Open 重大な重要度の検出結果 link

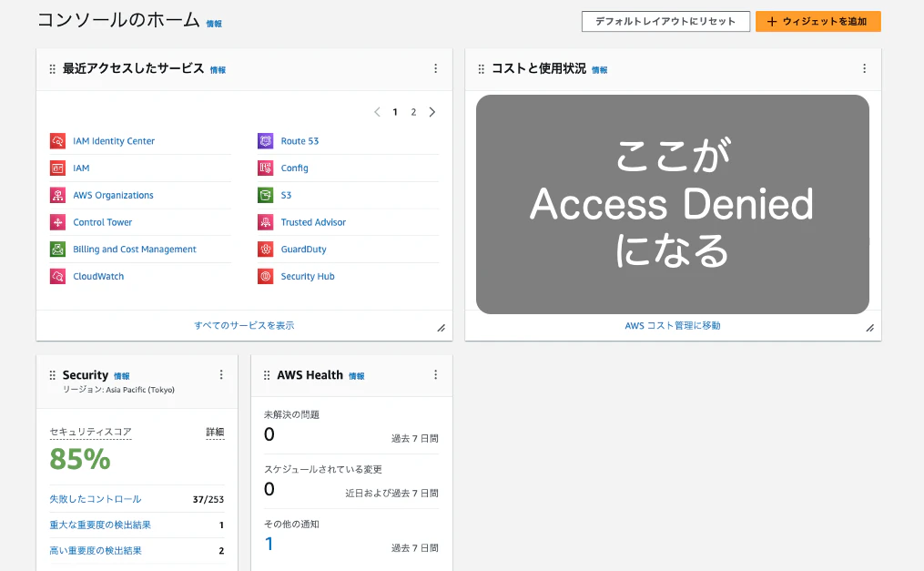(x=100, y=525)
